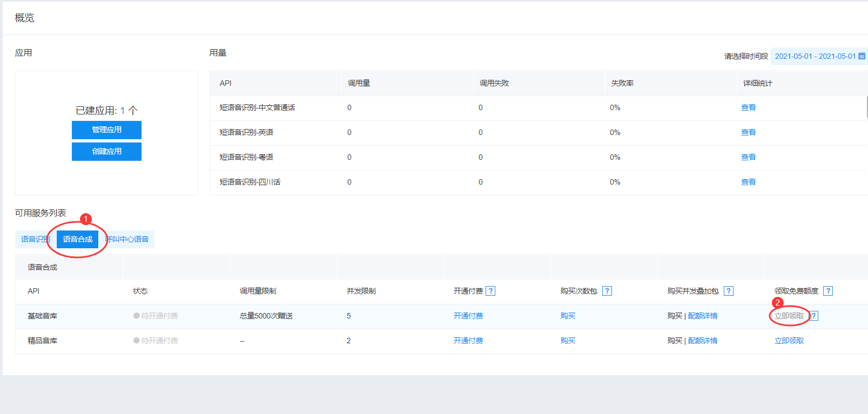Switch to the 语音识别 tab
Viewport: 868px width, 414px height.
[33, 239]
